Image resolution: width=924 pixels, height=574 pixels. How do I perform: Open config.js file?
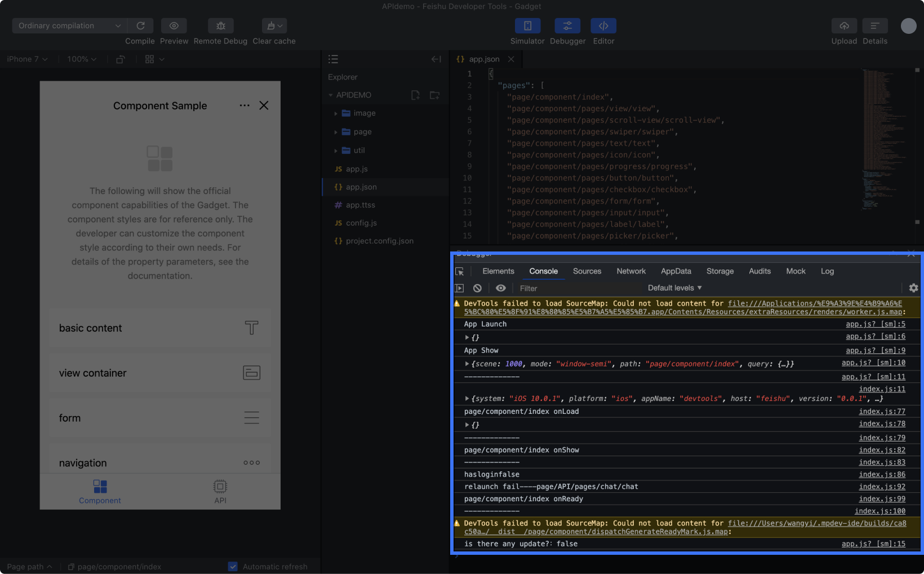click(x=385, y=223)
